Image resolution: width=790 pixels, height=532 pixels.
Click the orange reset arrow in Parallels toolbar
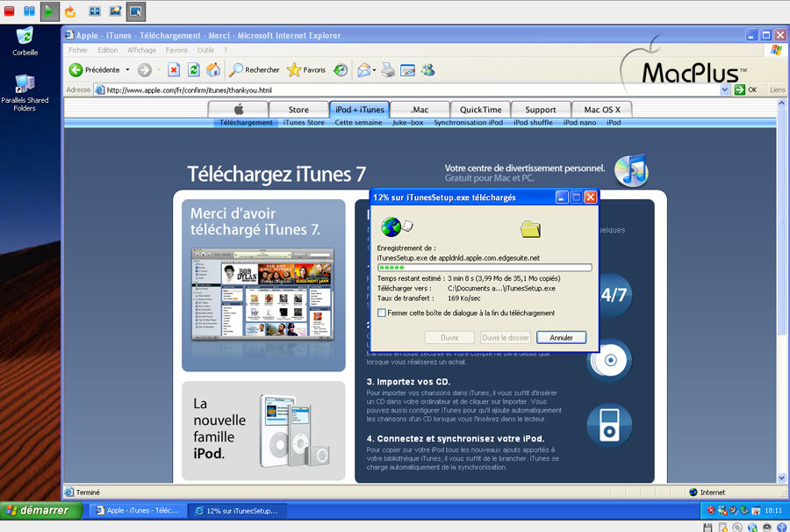pyautogui.click(x=70, y=11)
